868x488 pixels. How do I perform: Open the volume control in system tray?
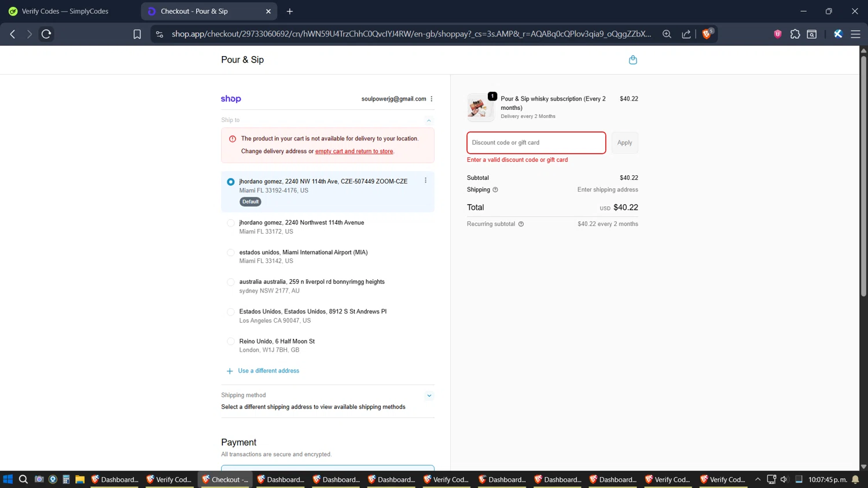pos(784,479)
